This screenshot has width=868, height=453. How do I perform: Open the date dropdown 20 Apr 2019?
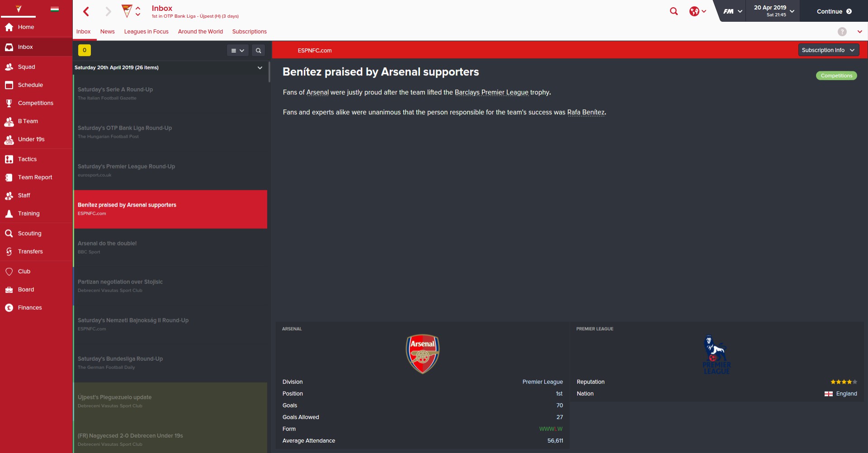click(x=774, y=11)
